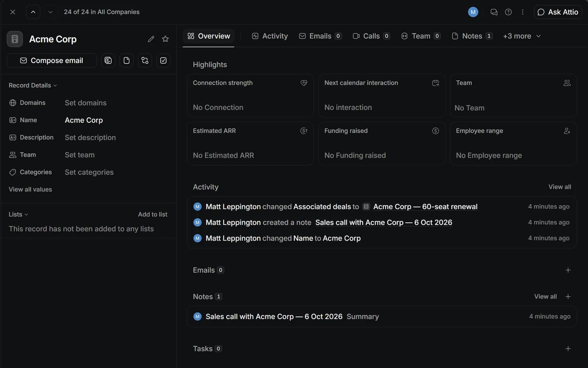Go to previous company record arrow
Screen dimensions: 588x368
point(33,12)
